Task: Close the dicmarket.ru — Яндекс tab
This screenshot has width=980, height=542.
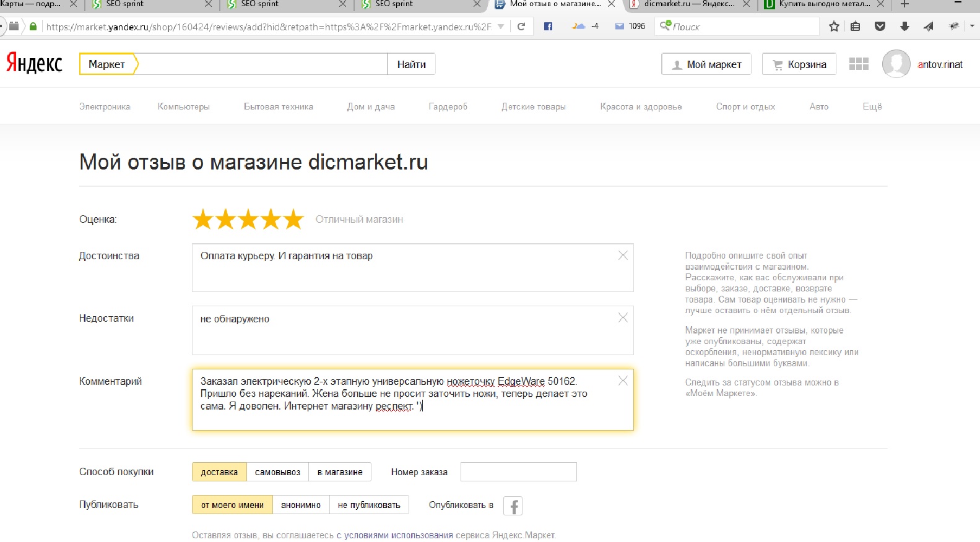Action: (745, 4)
